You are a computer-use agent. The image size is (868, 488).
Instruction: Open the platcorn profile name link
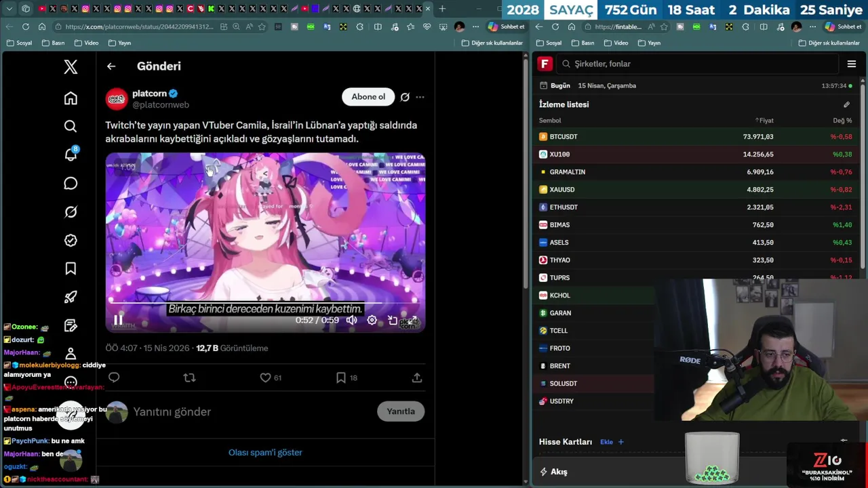149,94
